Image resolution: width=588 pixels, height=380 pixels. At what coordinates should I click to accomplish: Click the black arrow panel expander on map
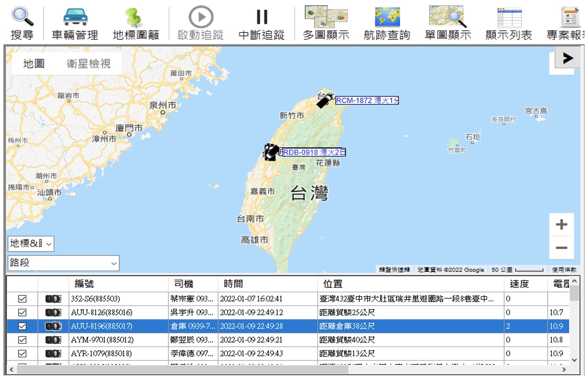click(x=567, y=58)
